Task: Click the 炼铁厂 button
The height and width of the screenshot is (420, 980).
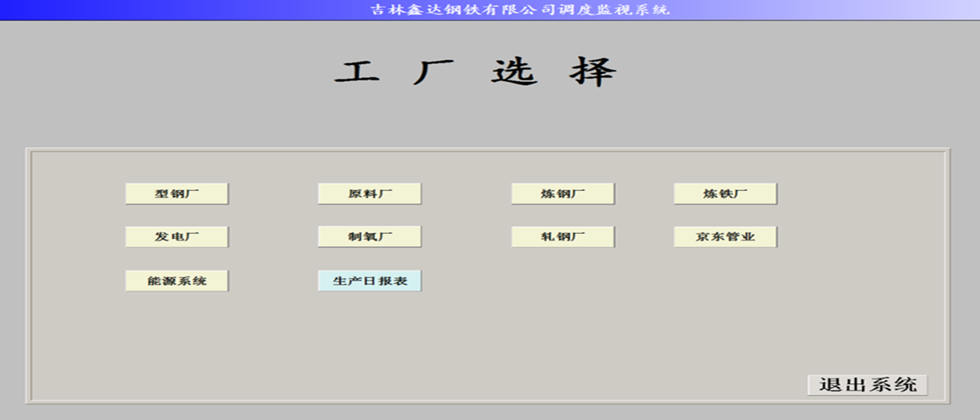Action: (x=725, y=194)
